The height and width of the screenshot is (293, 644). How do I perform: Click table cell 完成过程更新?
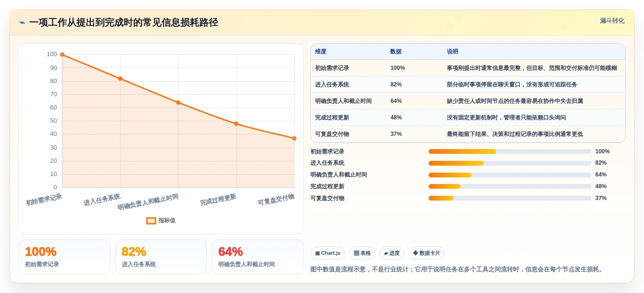tap(332, 117)
